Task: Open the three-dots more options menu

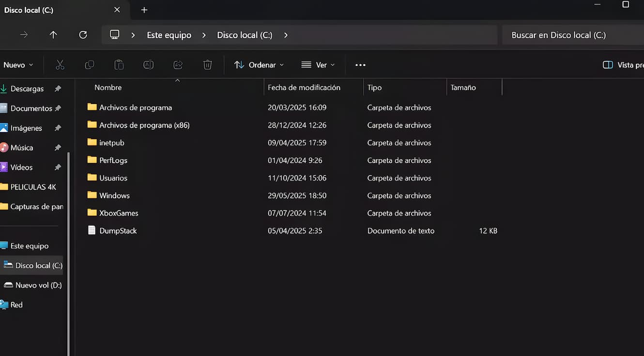Action: click(360, 65)
